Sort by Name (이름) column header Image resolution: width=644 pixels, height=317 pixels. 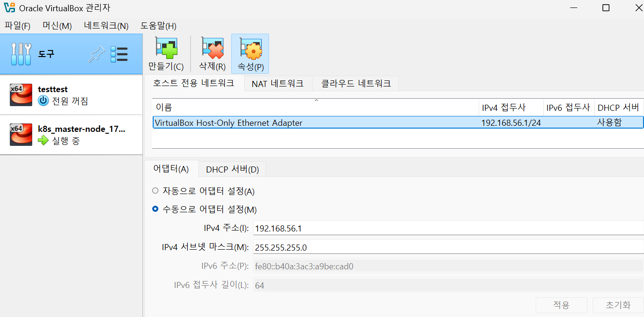[316, 108]
